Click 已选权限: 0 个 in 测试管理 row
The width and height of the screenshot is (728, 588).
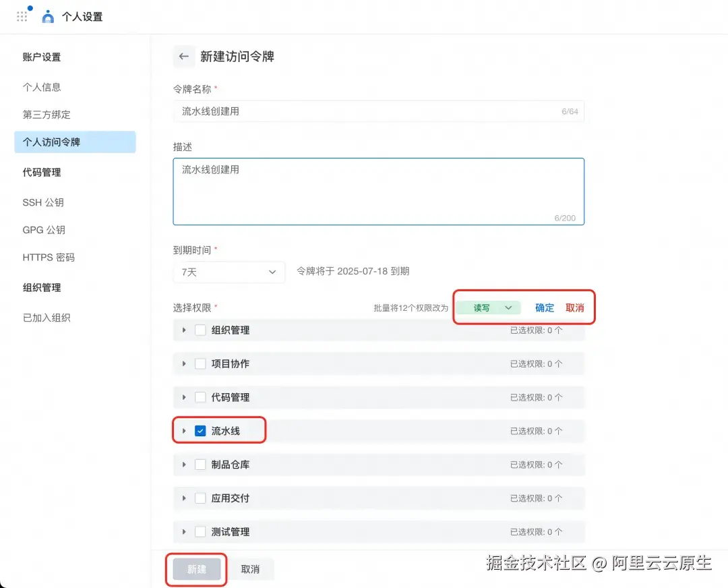point(537,532)
